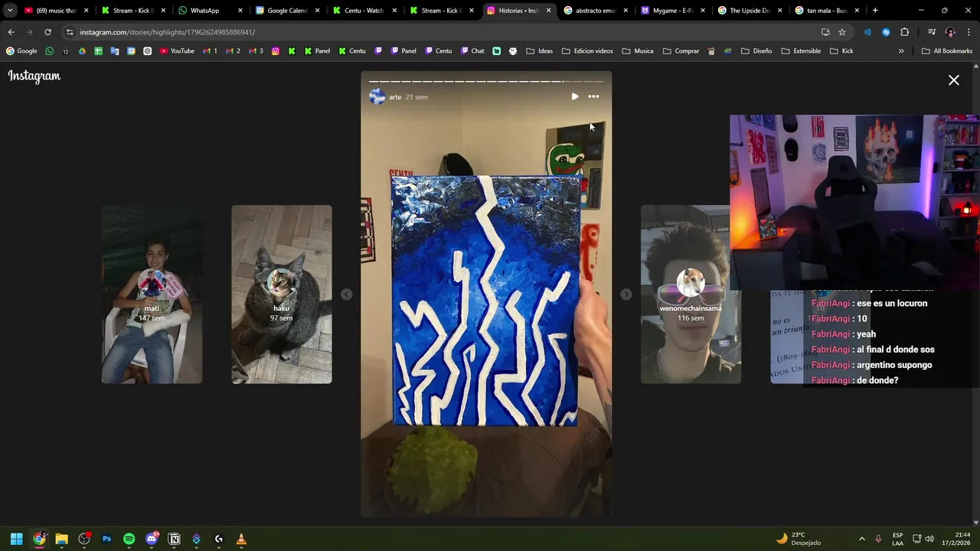The image size is (980, 551).
Task: Open Spotify from the taskbar
Action: pyautogui.click(x=129, y=539)
